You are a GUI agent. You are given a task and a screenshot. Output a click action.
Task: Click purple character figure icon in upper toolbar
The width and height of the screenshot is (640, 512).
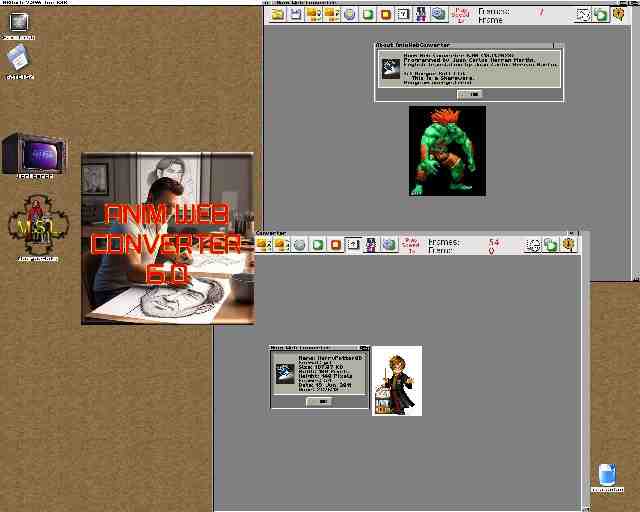coord(421,14)
